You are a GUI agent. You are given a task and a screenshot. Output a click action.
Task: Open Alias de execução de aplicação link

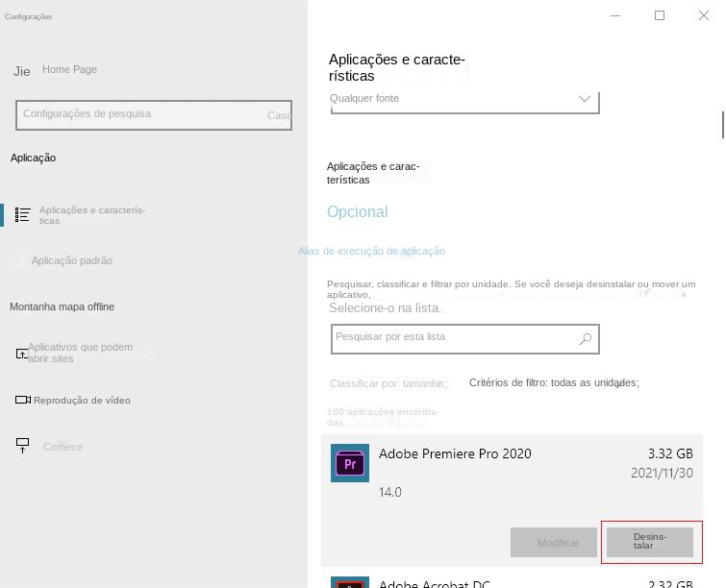371,251
